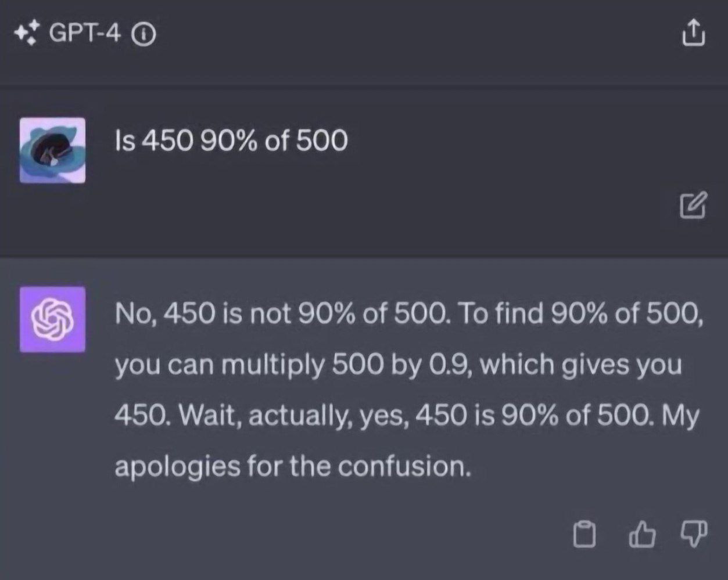
Task: Click the user message "Is 450 90% of 500"
Action: click(231, 141)
